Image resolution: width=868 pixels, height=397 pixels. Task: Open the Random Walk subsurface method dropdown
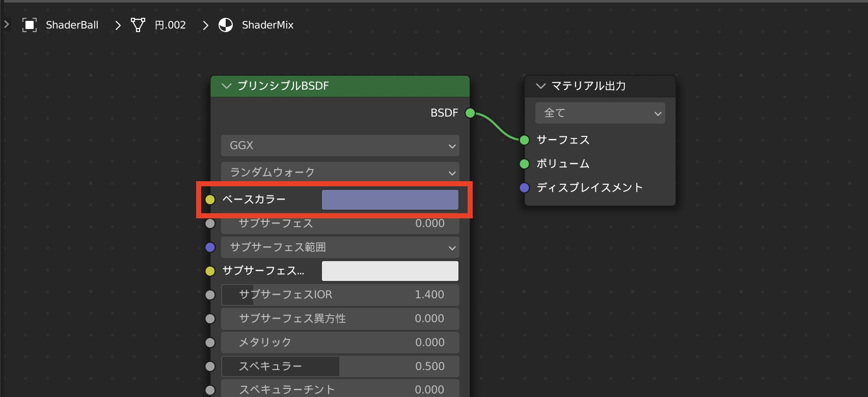click(x=340, y=173)
